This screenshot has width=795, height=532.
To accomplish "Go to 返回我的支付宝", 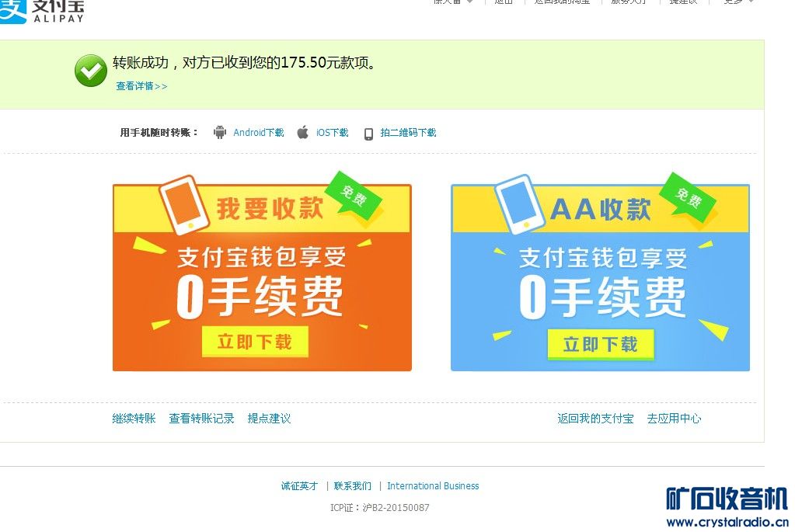I will 596,419.
